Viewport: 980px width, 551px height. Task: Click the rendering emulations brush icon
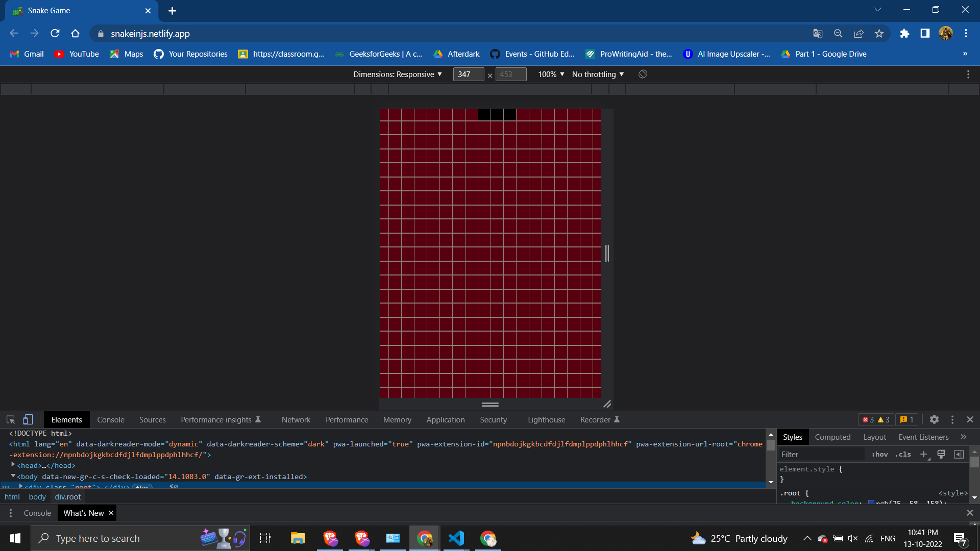941,454
